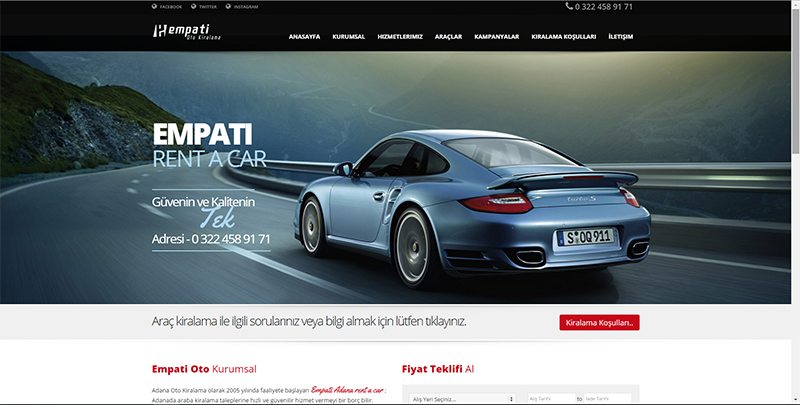Go to HİZMETLERİMİZ page
The width and height of the screenshot is (800, 405).
point(400,36)
